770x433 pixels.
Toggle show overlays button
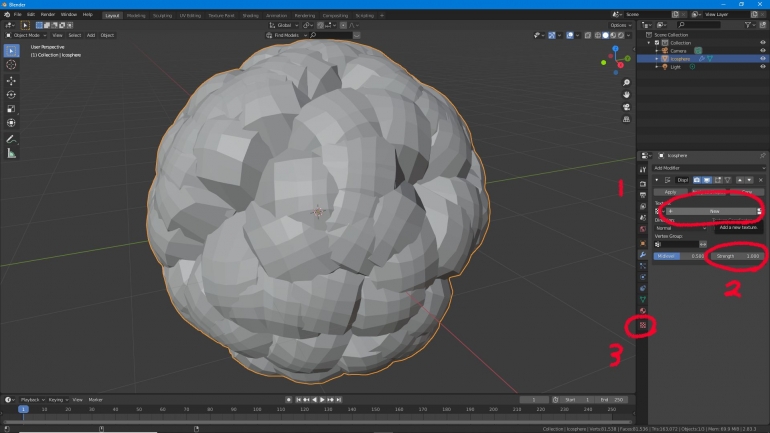570,35
